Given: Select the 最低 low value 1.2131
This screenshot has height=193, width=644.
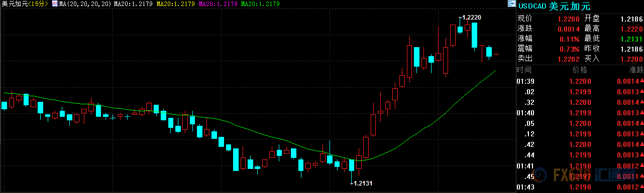Looking at the screenshot, I should (x=631, y=39).
